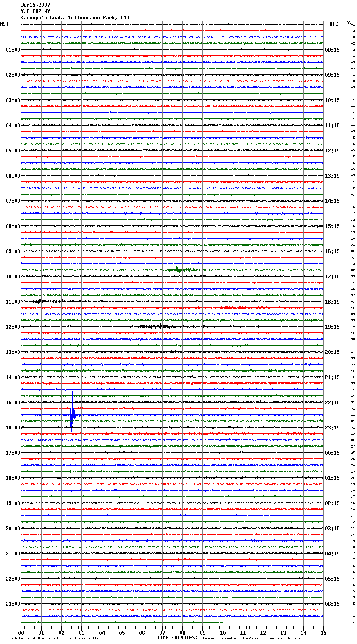Click the "UTC" column header

334,24
